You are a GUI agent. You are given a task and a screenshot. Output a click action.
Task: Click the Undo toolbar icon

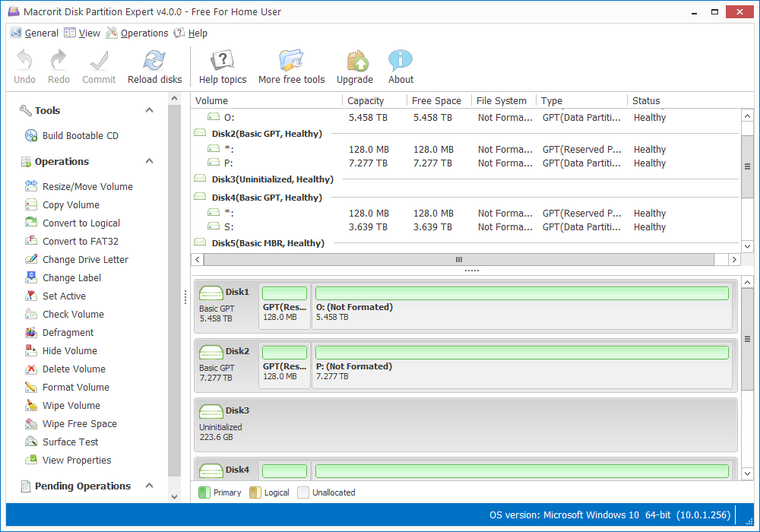point(24,67)
